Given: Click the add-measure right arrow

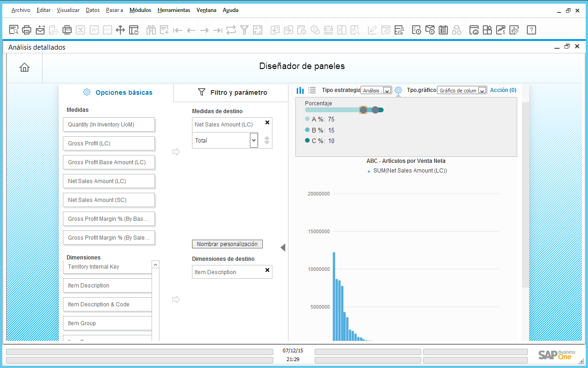Looking at the screenshot, I should point(175,152).
